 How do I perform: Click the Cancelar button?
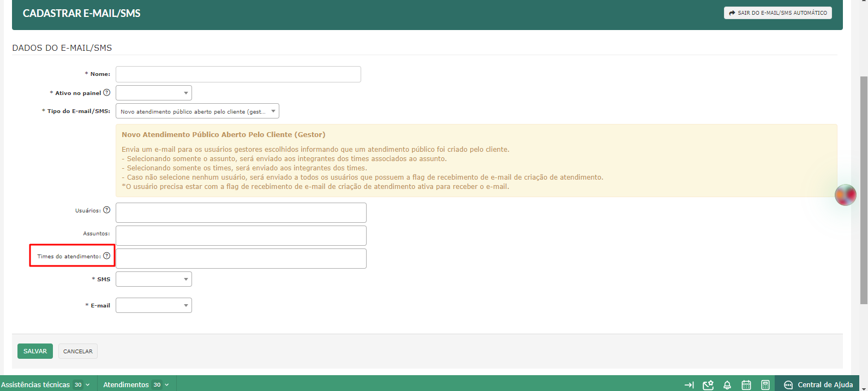click(x=78, y=351)
